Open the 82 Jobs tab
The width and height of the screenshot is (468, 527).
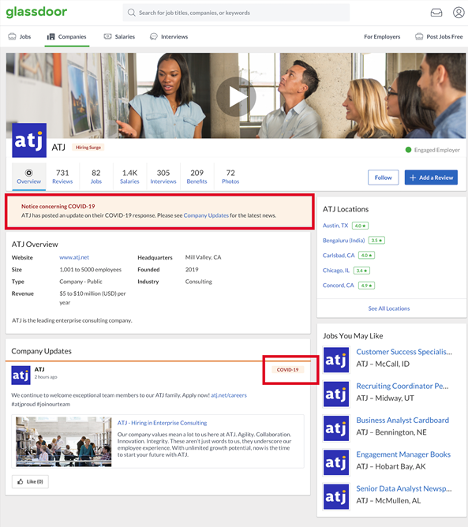tap(96, 177)
